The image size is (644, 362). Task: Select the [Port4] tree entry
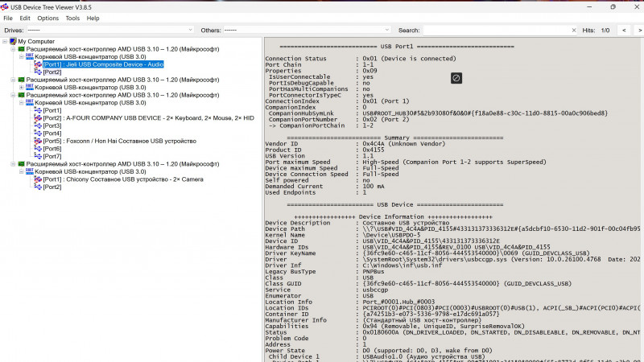pyautogui.click(x=52, y=134)
